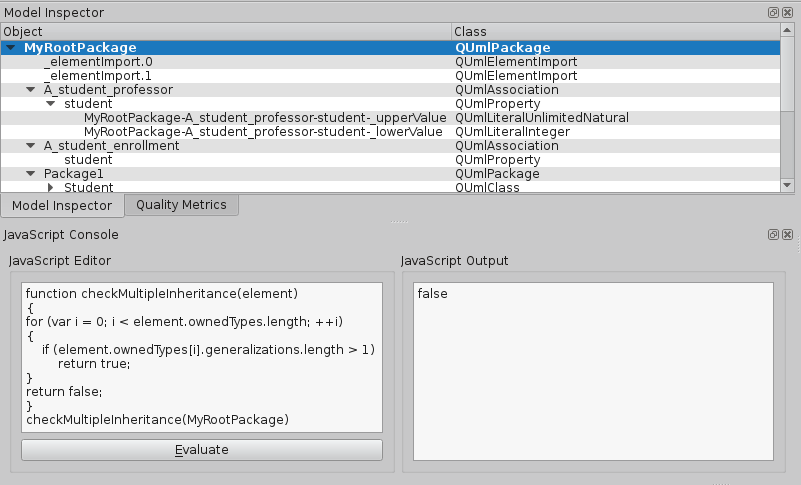Collapse the student property under A_student_professor
Viewport: 801px width, 485px height.
tap(51, 104)
